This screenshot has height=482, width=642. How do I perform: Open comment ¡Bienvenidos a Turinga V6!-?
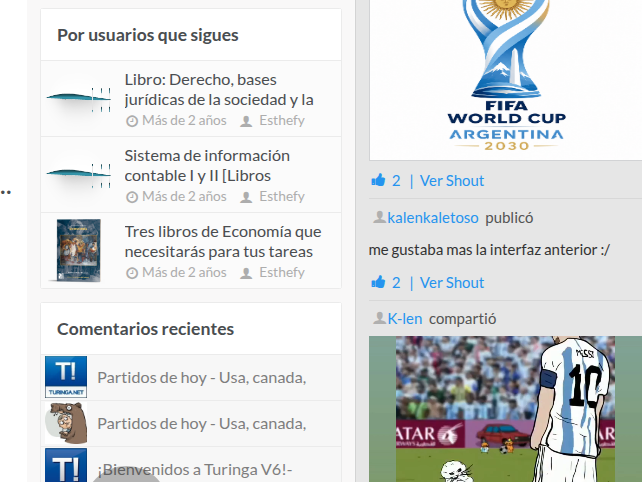[195, 469]
